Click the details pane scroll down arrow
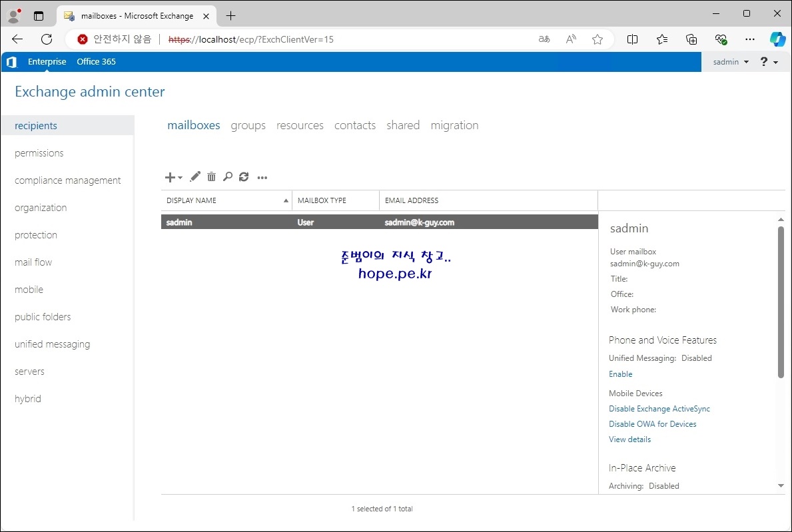The width and height of the screenshot is (792, 532). pyautogui.click(x=781, y=486)
